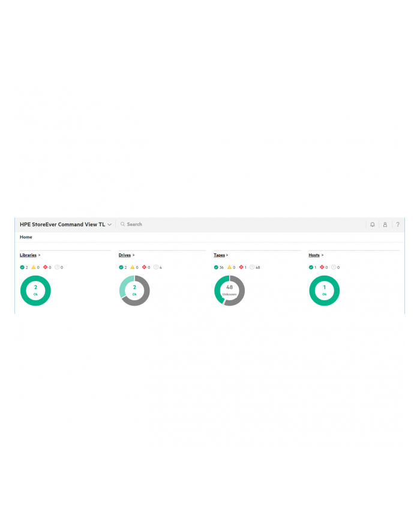Click the help question mark icon
The image size is (420, 532).
pos(397,225)
